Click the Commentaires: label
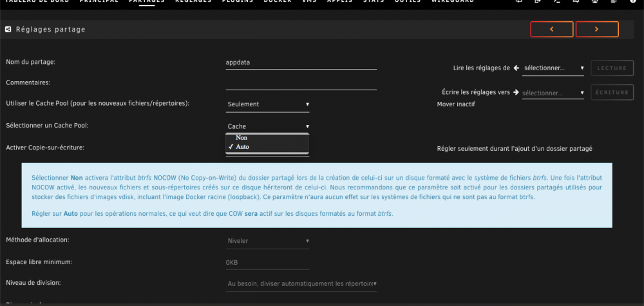Screen dimensions: 644x306 [x=28, y=82]
